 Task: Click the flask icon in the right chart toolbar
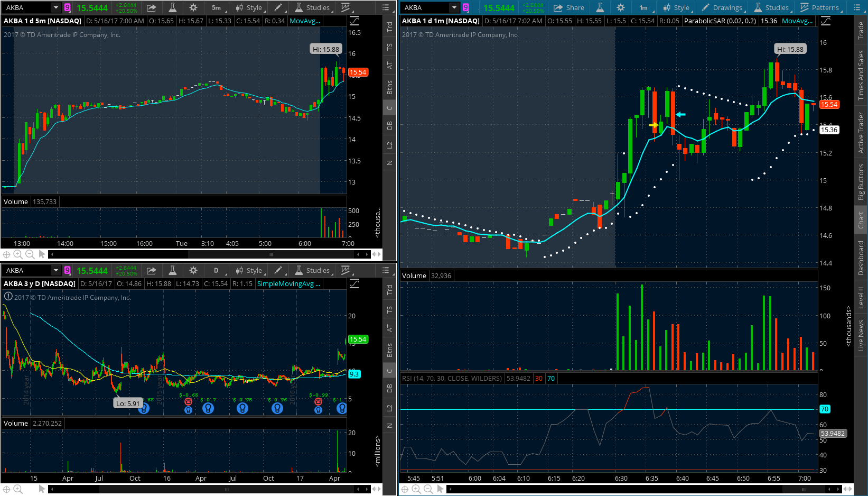[x=600, y=7]
